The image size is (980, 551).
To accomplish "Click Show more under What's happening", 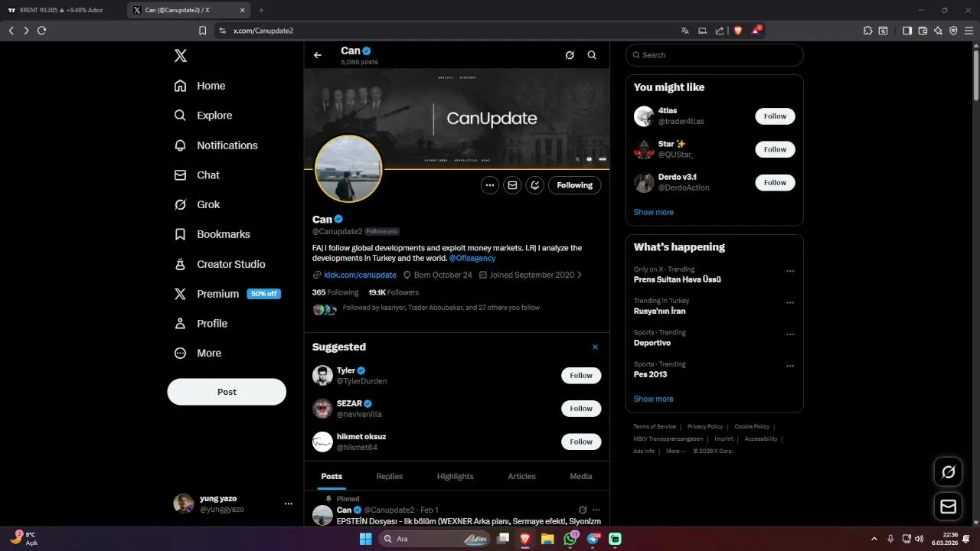I will coord(654,399).
